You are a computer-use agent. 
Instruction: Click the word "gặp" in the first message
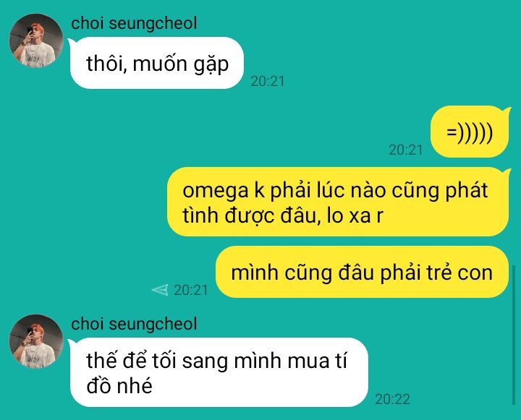pyautogui.click(x=211, y=64)
